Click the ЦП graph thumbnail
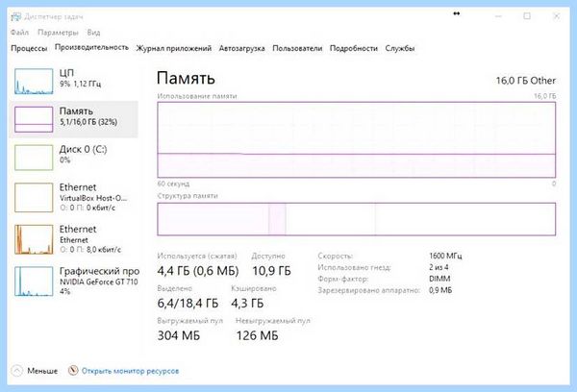The height and width of the screenshot is (392, 577). click(34, 82)
